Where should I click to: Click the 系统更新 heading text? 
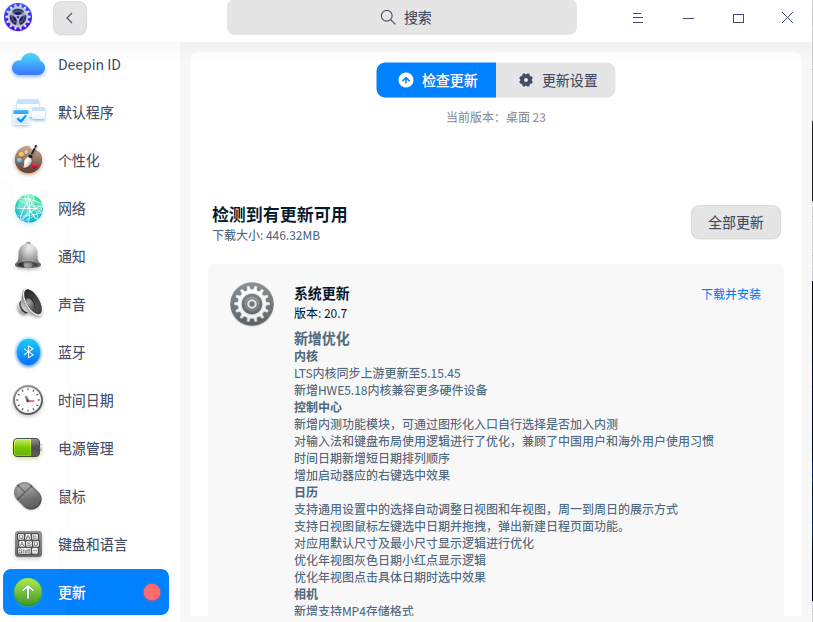[322, 294]
